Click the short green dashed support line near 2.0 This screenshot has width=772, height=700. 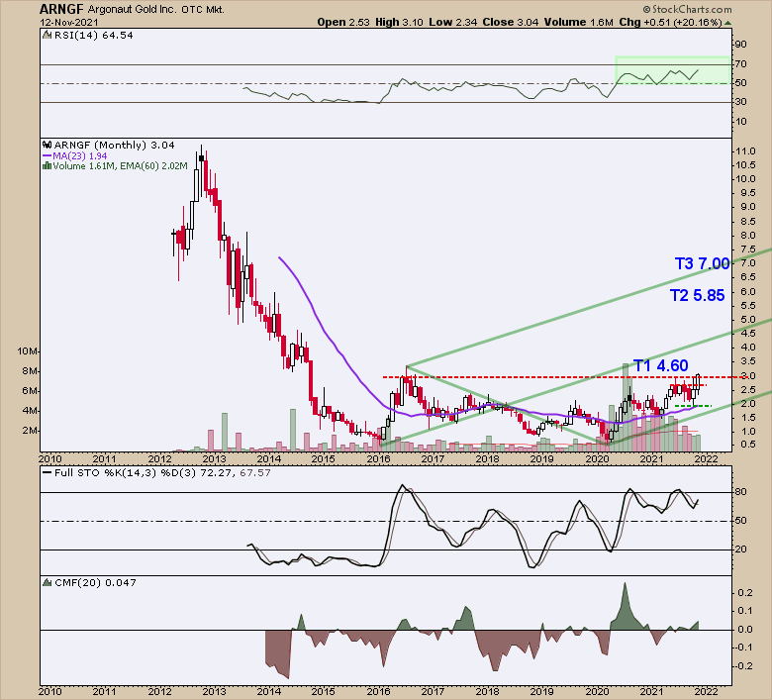(x=693, y=406)
